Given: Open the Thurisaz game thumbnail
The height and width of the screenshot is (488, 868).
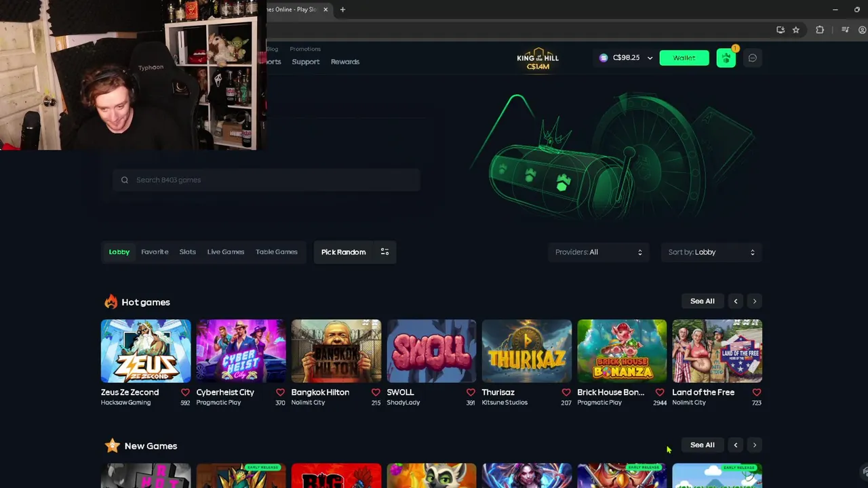Looking at the screenshot, I should coord(527,351).
